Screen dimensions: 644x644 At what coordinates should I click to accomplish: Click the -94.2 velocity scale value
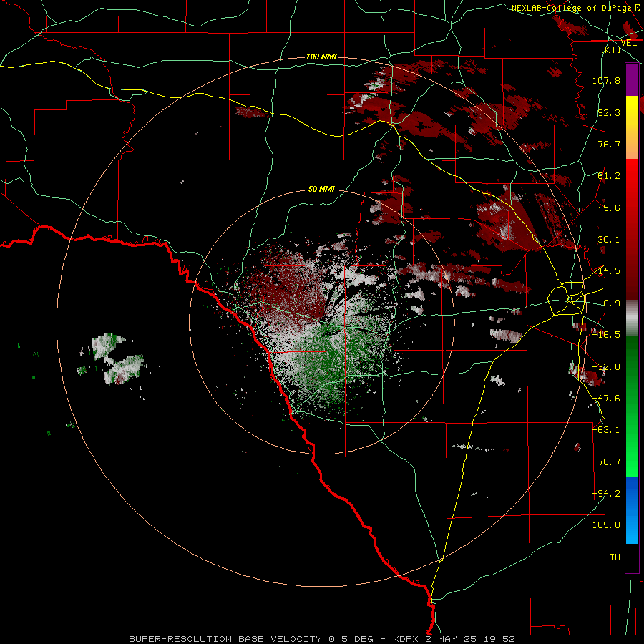[x=606, y=494]
